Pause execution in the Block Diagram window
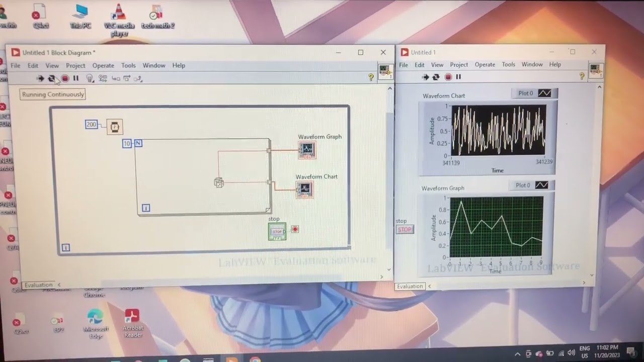644x362 pixels. tap(76, 78)
